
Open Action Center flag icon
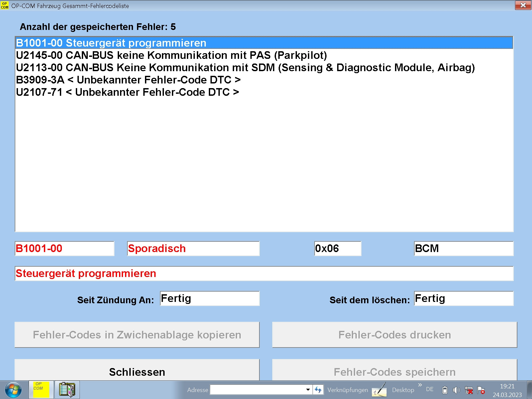481,390
